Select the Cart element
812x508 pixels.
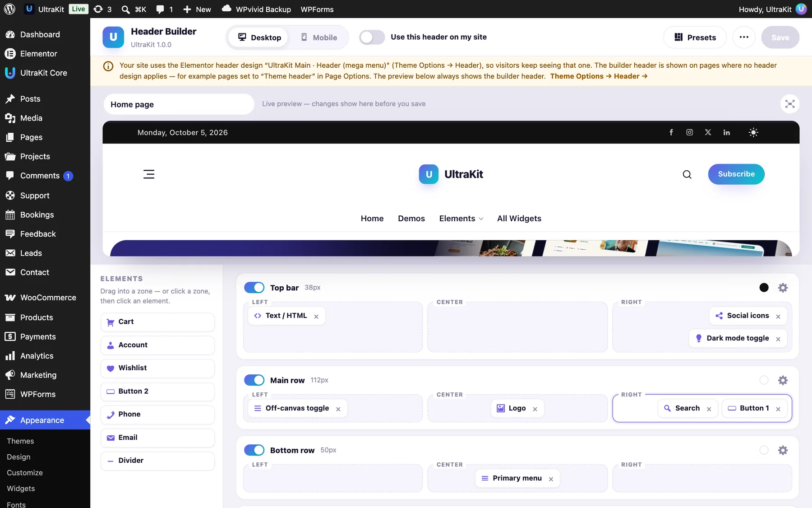[x=157, y=322]
